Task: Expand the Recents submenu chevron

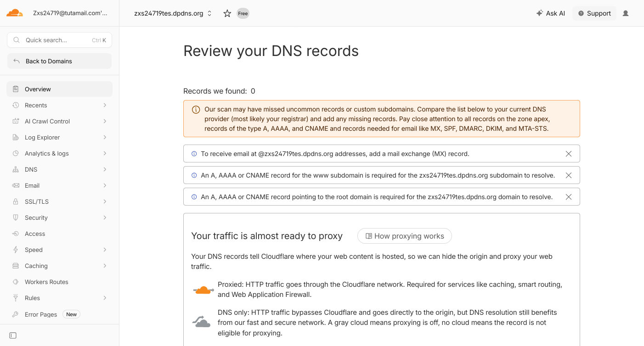Action: [x=105, y=105]
